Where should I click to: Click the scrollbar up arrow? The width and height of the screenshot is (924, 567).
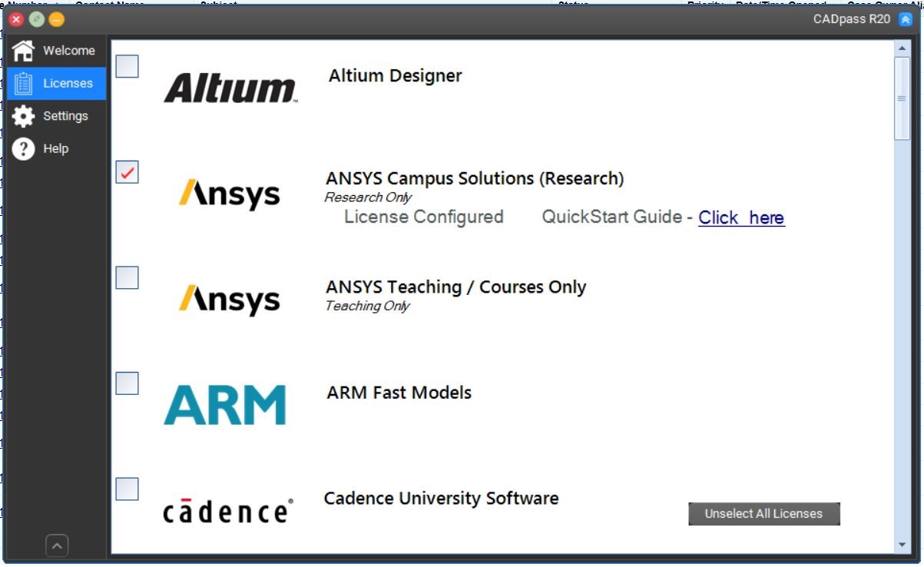[902, 48]
